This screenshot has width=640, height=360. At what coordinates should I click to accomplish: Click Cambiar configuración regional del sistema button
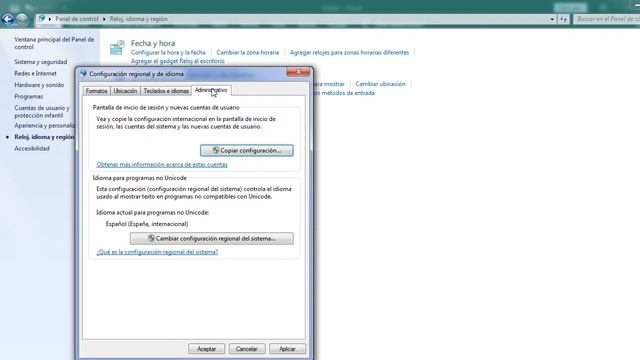[211, 238]
